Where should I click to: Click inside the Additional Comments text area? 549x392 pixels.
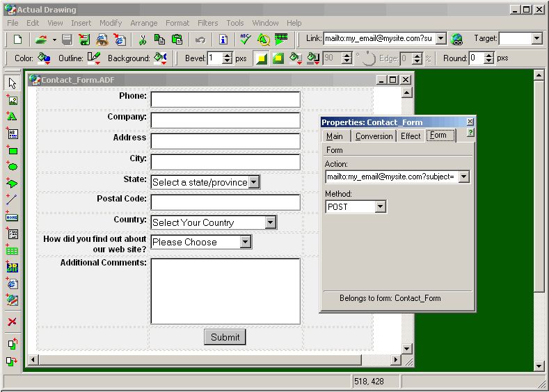point(225,291)
